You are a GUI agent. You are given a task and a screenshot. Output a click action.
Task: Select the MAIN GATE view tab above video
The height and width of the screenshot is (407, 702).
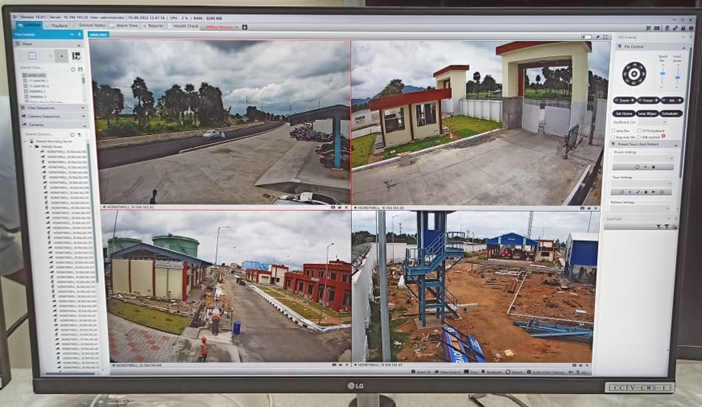coord(98,34)
